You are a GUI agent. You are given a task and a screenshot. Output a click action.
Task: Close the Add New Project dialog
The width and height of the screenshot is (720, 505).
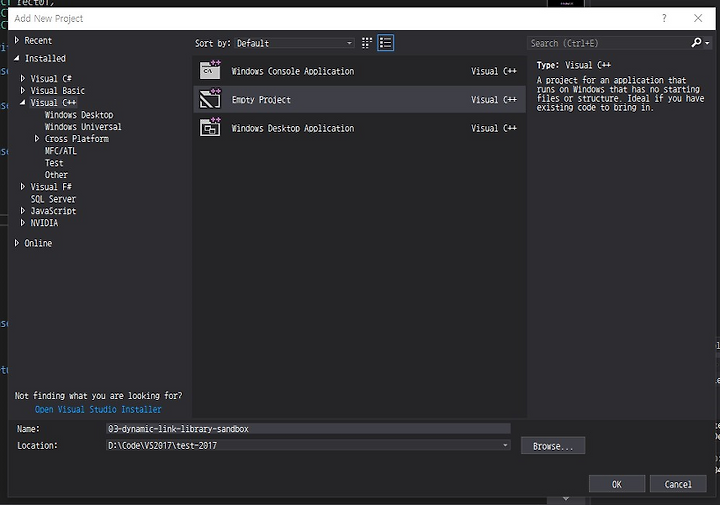tap(698, 18)
